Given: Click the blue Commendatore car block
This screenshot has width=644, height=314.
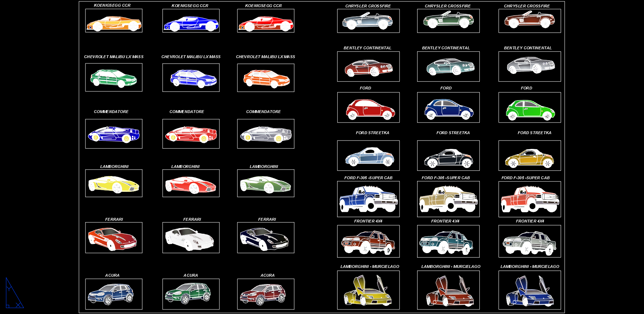Looking at the screenshot, I should pyautogui.click(x=114, y=134).
